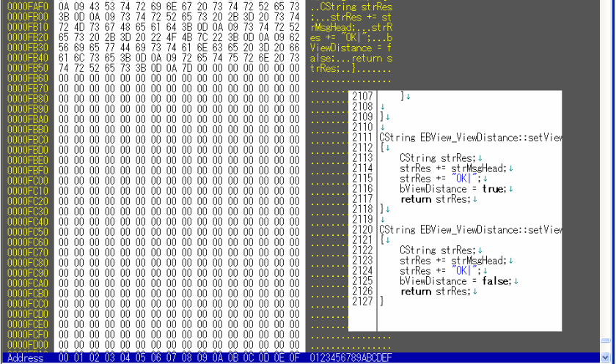
Task: Click the vertical scrollbar thumb
Action: coord(606,340)
